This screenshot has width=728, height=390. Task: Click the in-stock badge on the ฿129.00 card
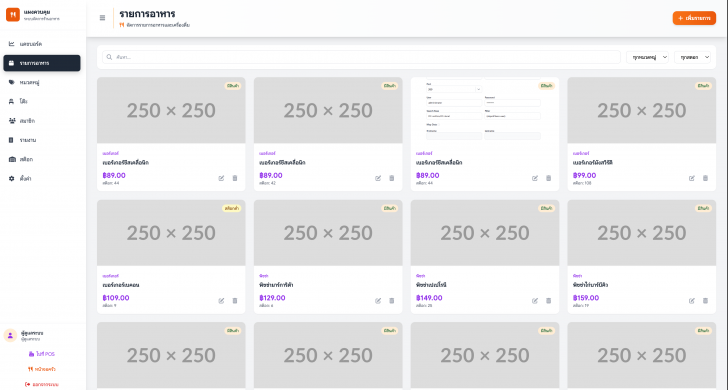coord(390,208)
